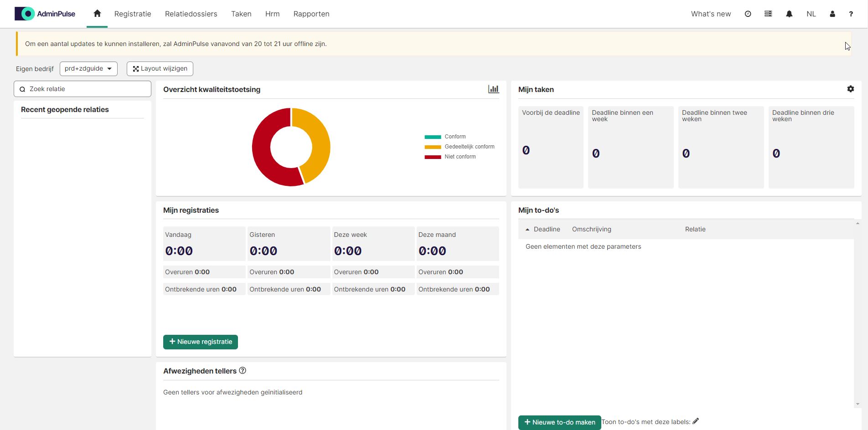Open the user profile icon
The image size is (868, 430).
pyautogui.click(x=832, y=14)
